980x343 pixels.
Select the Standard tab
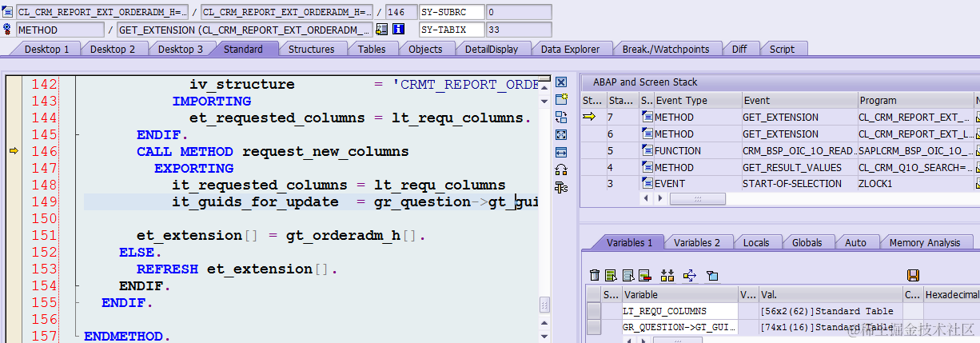point(243,49)
